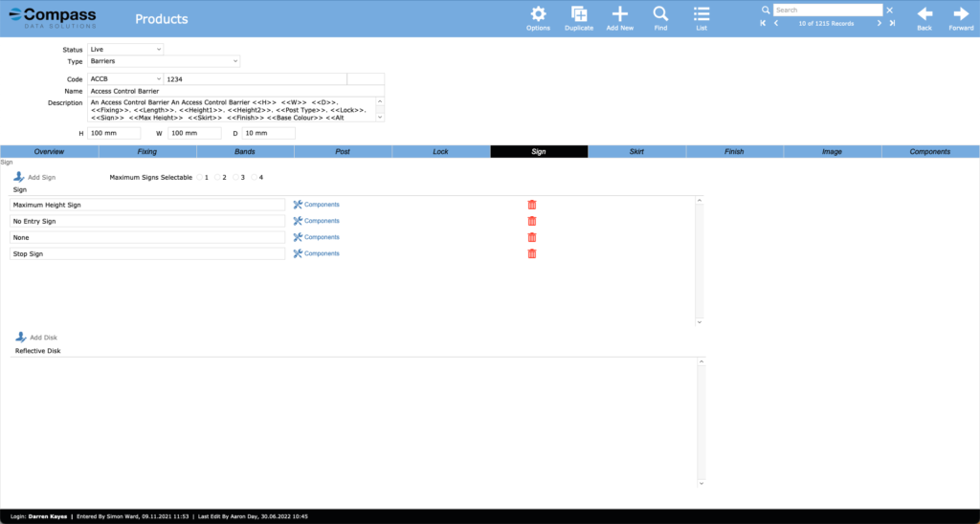Set Maximum Signs Selectable to 1

pos(199,178)
